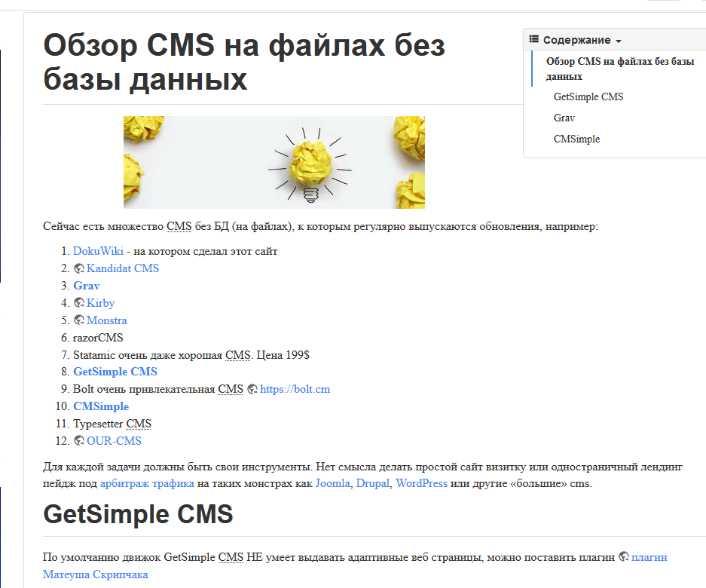Click the globe icon before Kandidat CMS
706x588 pixels.
[79, 268]
